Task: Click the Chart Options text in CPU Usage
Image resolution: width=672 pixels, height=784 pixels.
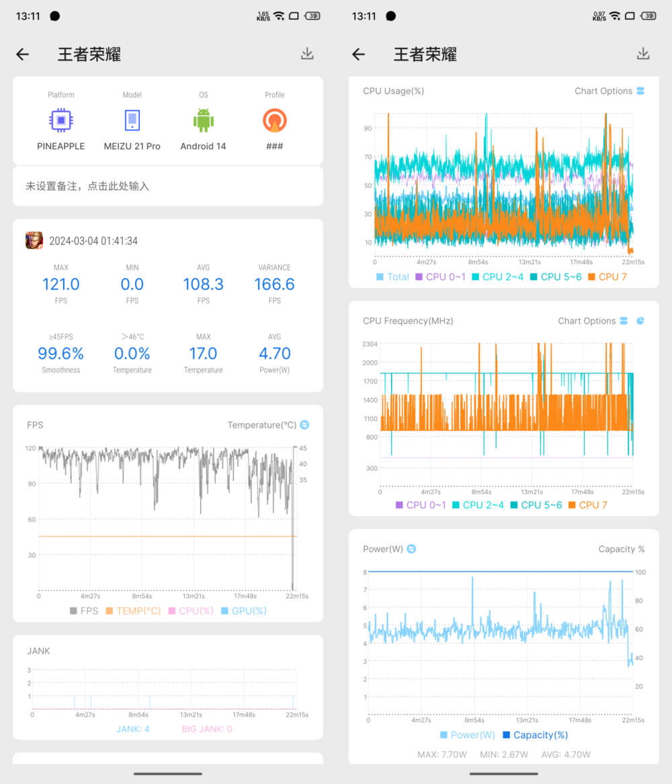Action: (x=603, y=91)
